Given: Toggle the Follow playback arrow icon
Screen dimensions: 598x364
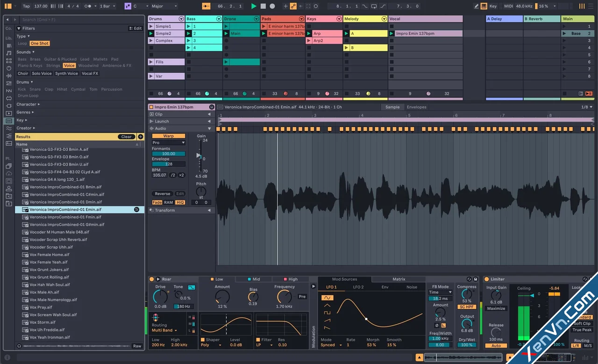Looking at the screenshot, I should [x=206, y=6].
